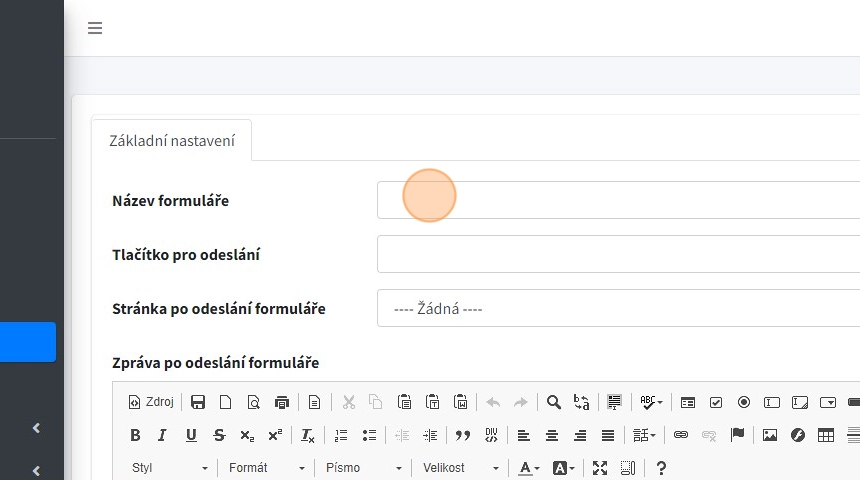Open the text color picker
The image size is (860, 480).
[x=529, y=468]
